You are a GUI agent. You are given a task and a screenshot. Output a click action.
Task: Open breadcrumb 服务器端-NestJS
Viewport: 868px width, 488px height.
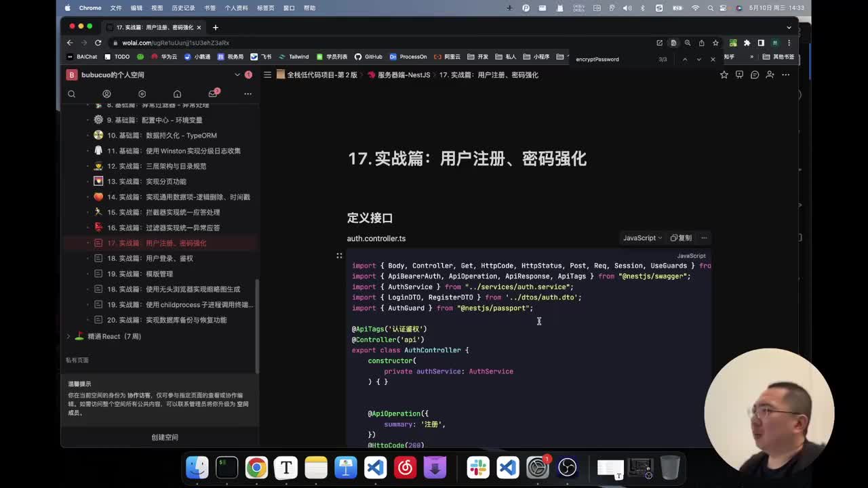tap(399, 75)
